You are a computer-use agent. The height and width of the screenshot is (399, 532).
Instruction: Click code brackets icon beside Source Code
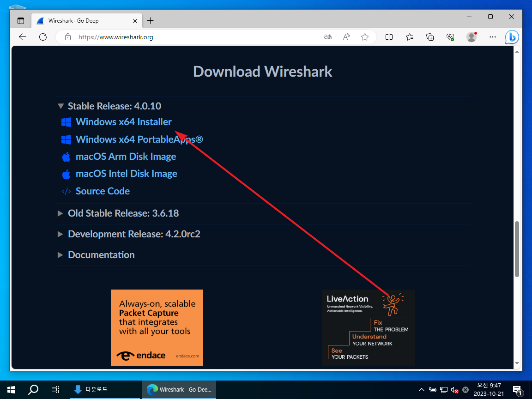point(66,191)
